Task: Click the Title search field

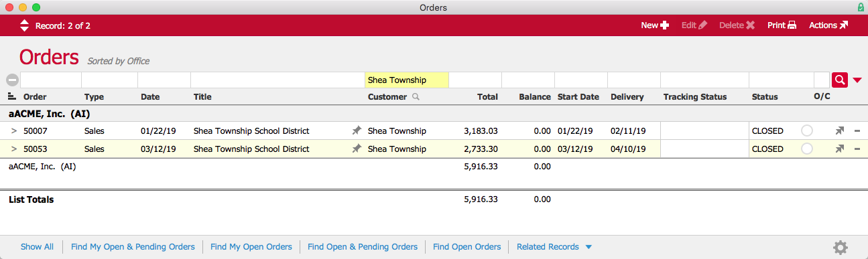Action: tap(277, 80)
